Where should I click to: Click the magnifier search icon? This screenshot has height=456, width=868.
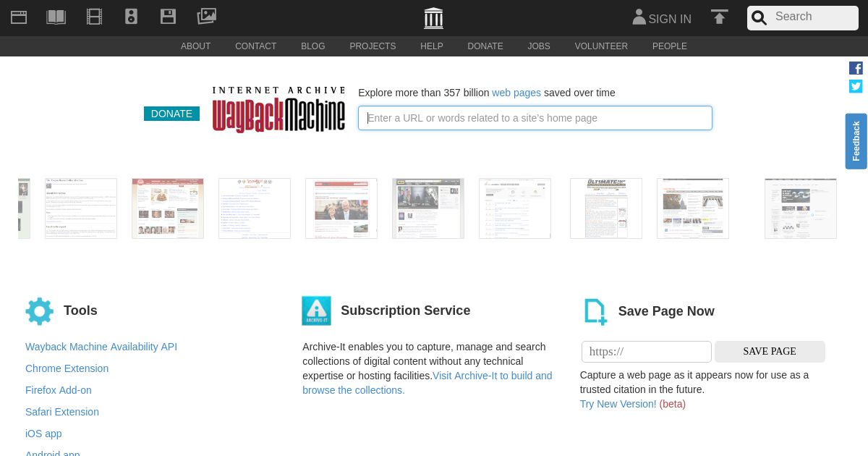759,17
